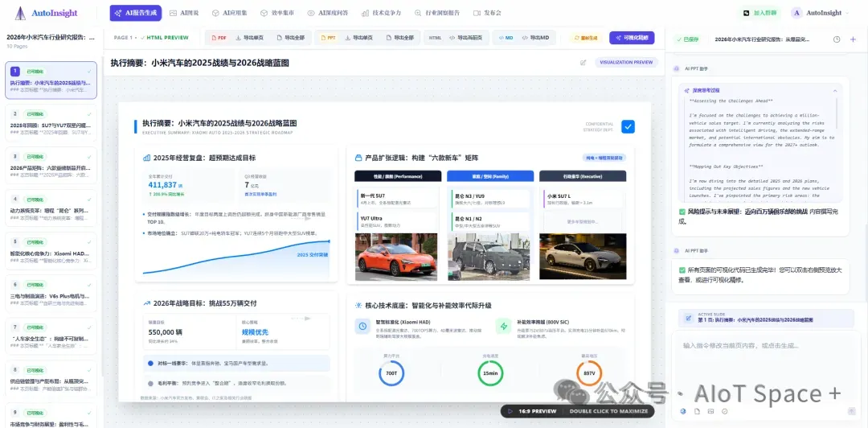Click the 重新生成 regenerate button
Screen dimensions: 868x428
586,38
